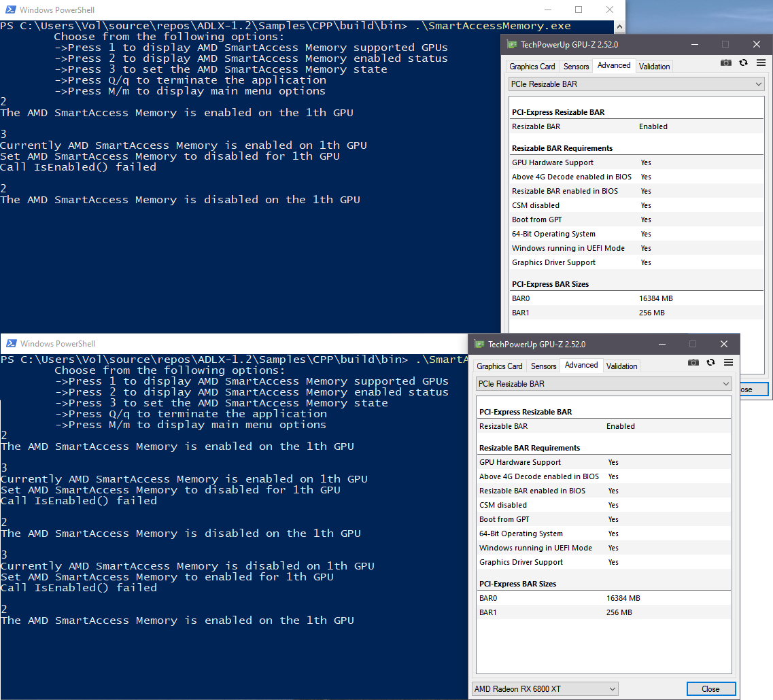Select Windows running in UEFI Mode row, lower GPU-Z
This screenshot has height=700, width=773.
[604, 548]
